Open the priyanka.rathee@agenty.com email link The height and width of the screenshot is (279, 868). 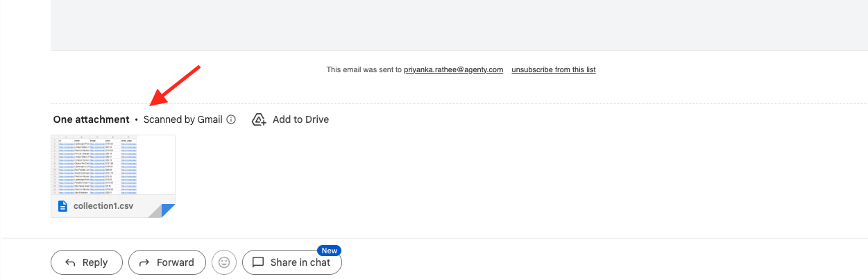click(453, 69)
